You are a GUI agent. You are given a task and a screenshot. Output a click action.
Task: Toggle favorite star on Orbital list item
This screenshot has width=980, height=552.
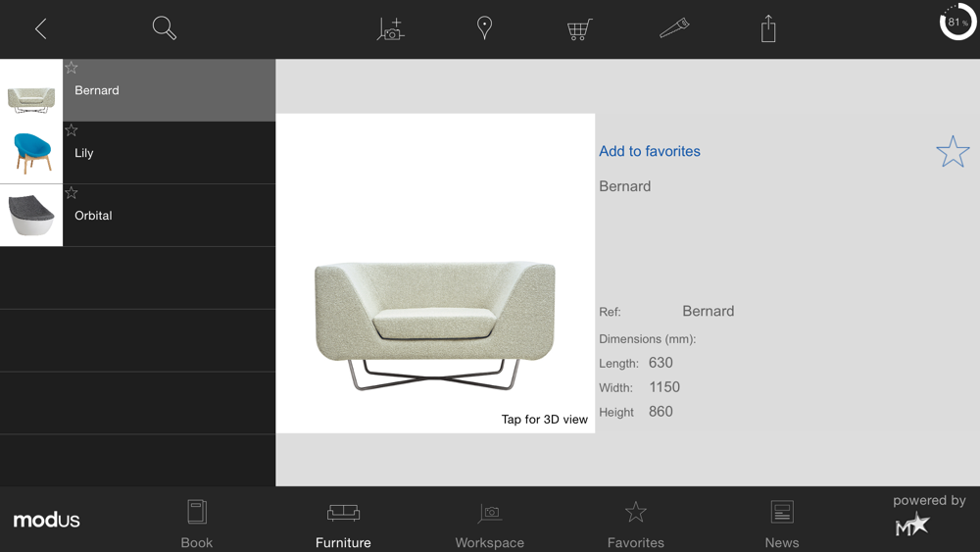pos(72,192)
